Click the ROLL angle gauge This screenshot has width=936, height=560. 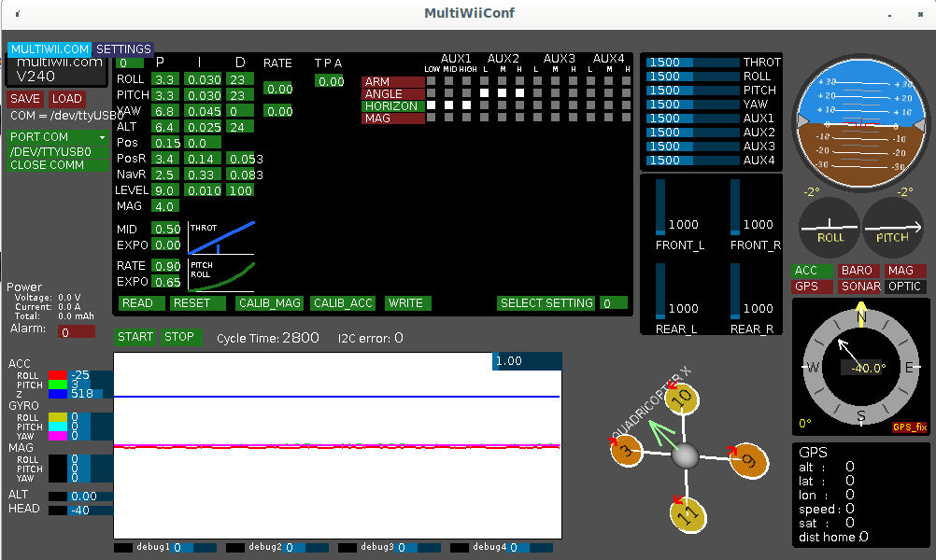[x=829, y=227]
